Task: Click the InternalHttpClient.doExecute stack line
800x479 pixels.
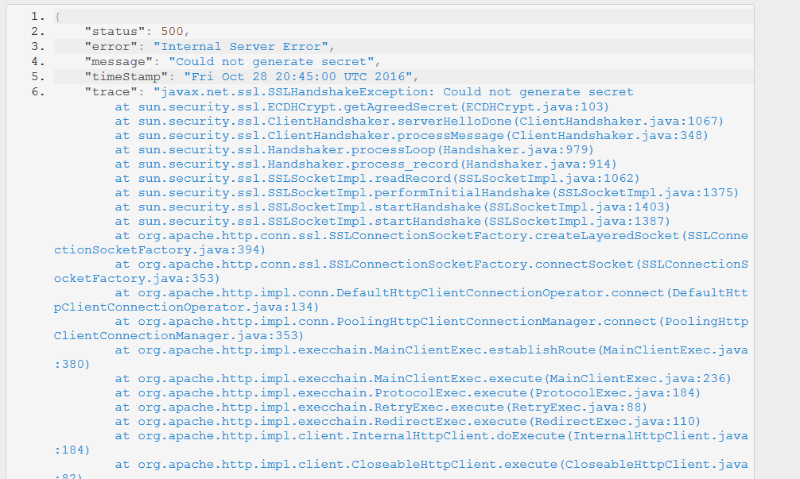Action: pos(431,436)
